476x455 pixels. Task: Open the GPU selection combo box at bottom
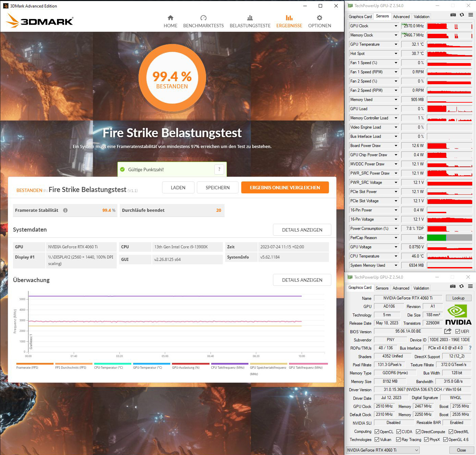(x=383, y=450)
